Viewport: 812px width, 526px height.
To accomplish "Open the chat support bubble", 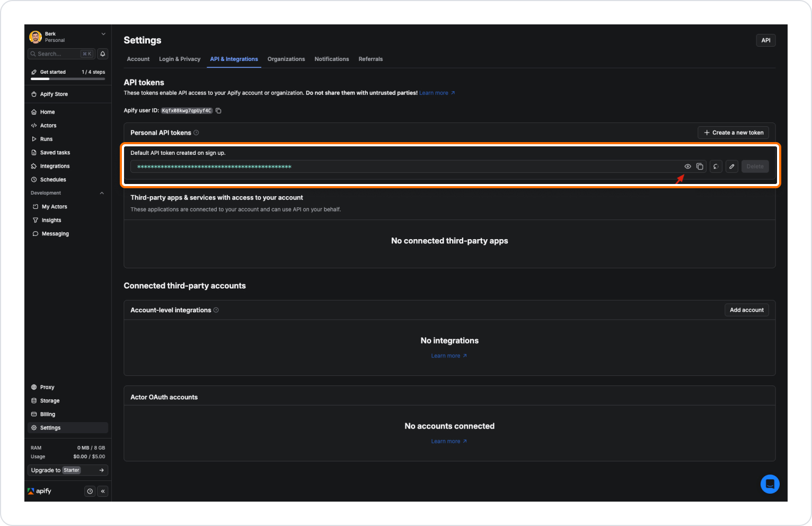I will click(x=770, y=484).
